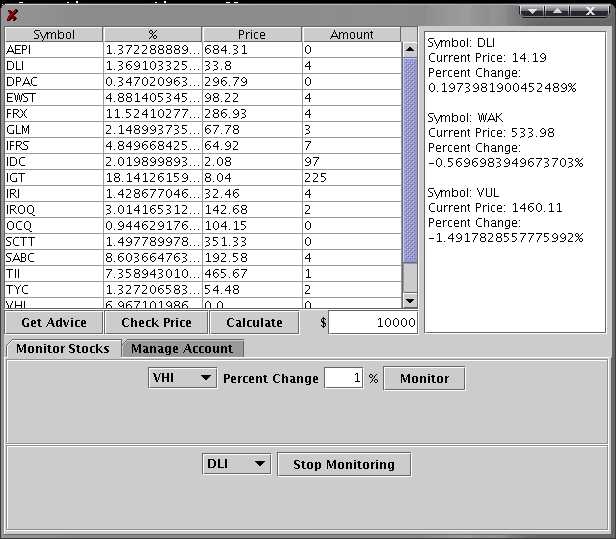Click Stop Monitoring button
The width and height of the screenshot is (616, 539).
click(343, 464)
